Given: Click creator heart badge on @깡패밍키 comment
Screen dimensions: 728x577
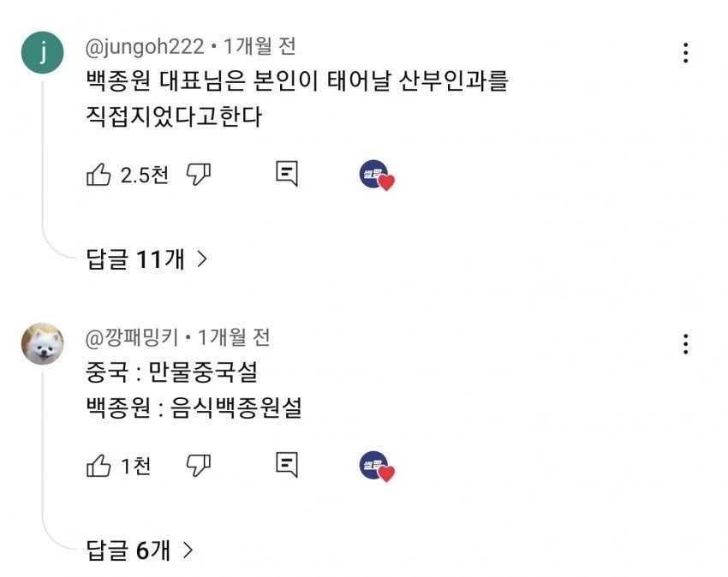Looking at the screenshot, I should [376, 467].
